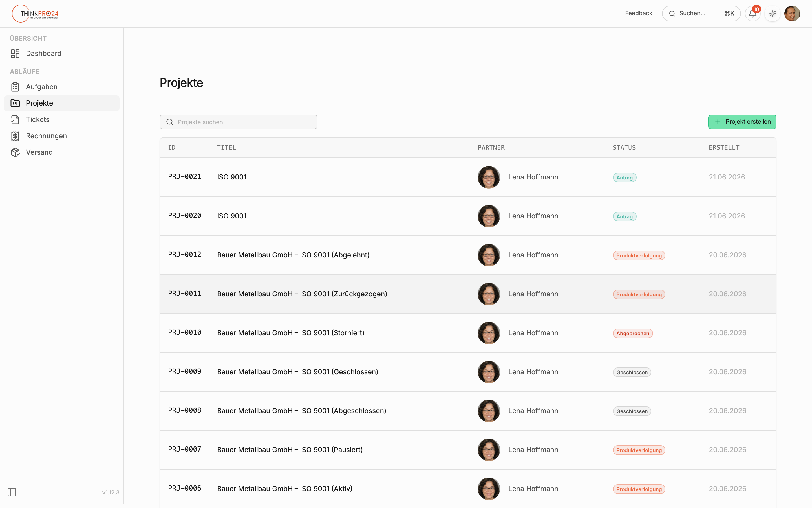The image size is (812, 508).
Task: Open project PRJ-0020
Action: [x=468, y=216]
